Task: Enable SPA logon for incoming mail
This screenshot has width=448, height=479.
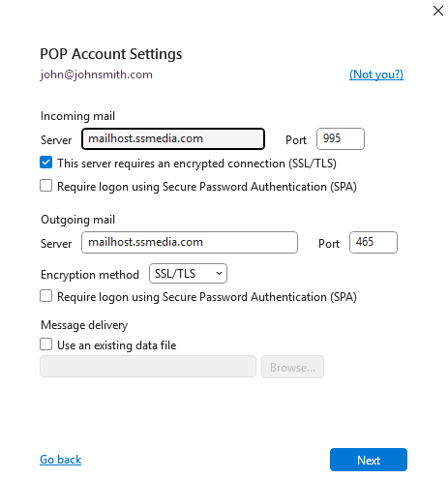Action: point(45,186)
